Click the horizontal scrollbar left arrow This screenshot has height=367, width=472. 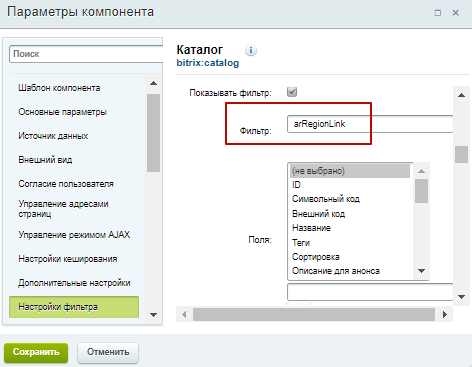[184, 314]
